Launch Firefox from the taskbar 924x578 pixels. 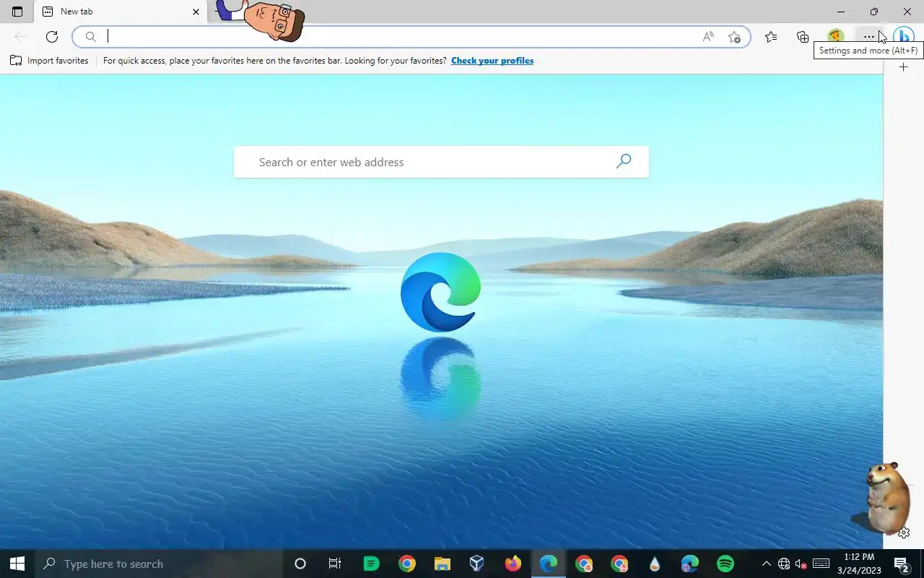(x=513, y=564)
